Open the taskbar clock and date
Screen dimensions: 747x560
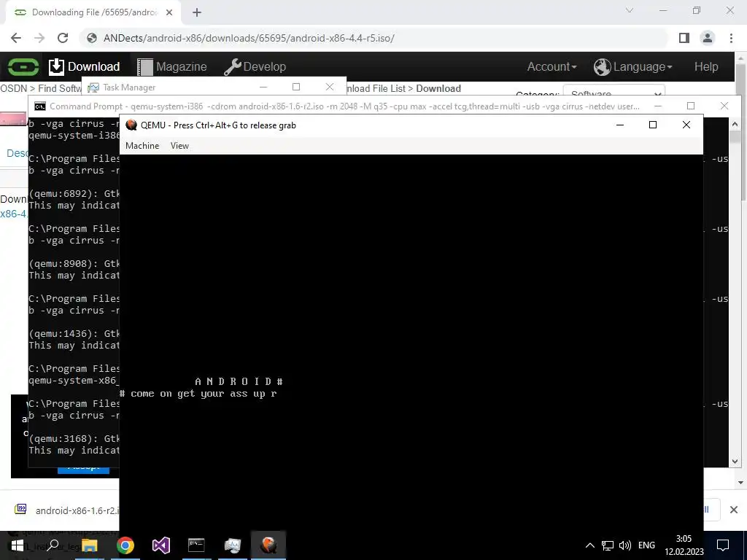(684, 545)
